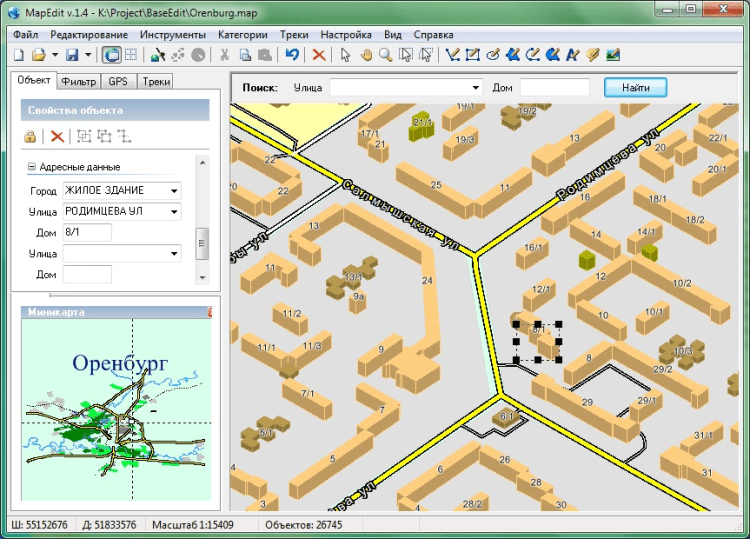750x539 pixels.
Task: Select the arrow pointer tool
Action: (x=346, y=55)
